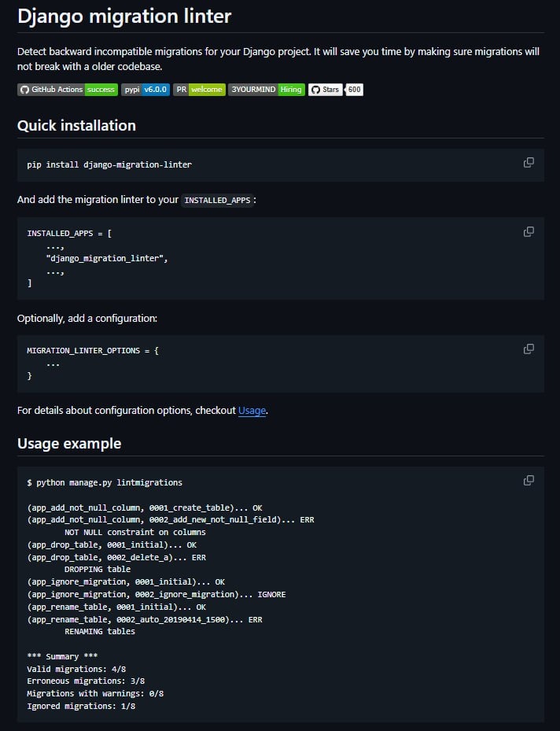The width and height of the screenshot is (560, 731).
Task: Click the "django_migration_linter" string in code
Action: (107, 258)
